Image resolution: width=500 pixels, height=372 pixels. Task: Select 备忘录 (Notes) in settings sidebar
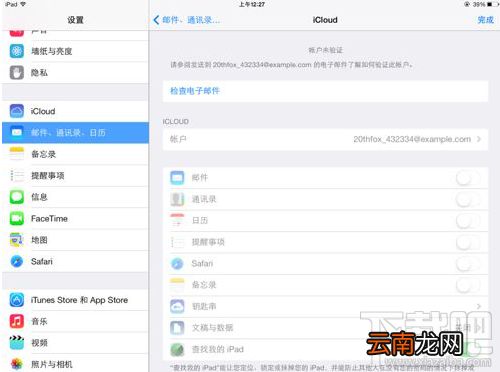pos(75,154)
